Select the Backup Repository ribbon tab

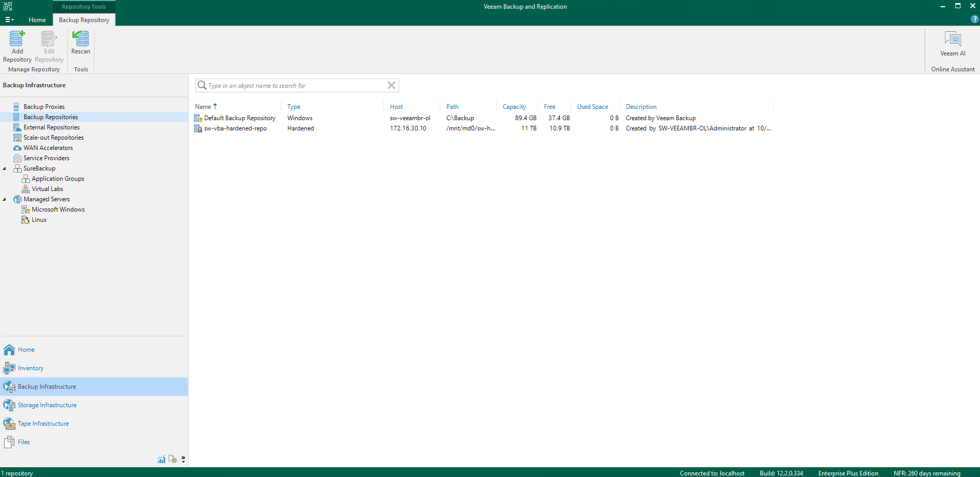tap(84, 20)
